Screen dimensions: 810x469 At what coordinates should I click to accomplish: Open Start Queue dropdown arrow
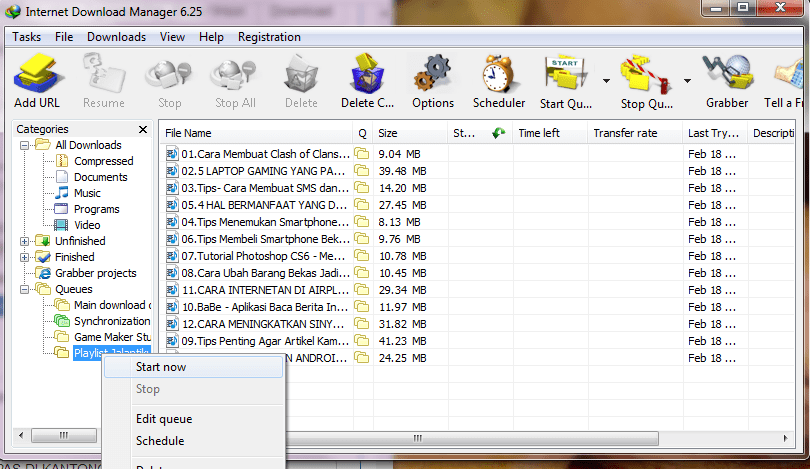pyautogui.click(x=606, y=81)
